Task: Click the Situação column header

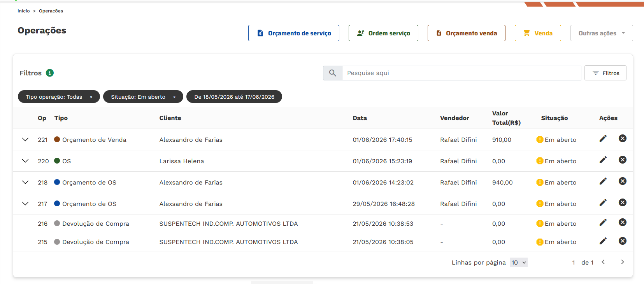Action: click(555, 118)
